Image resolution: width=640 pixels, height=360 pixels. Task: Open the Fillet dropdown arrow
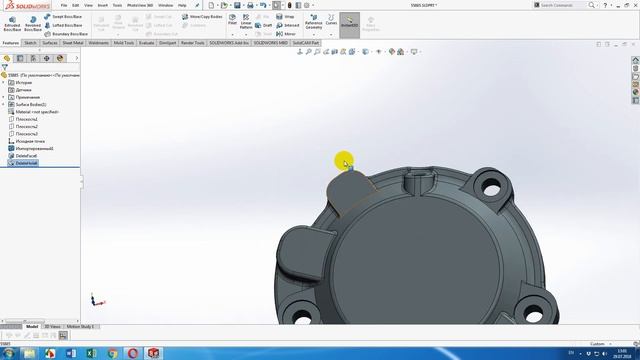(232, 34)
